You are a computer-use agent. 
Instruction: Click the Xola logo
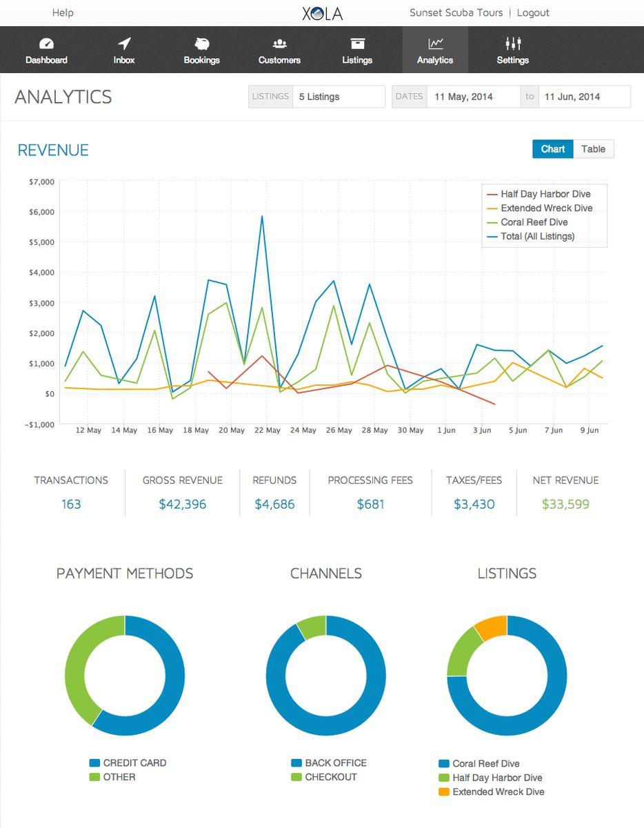tap(322, 13)
